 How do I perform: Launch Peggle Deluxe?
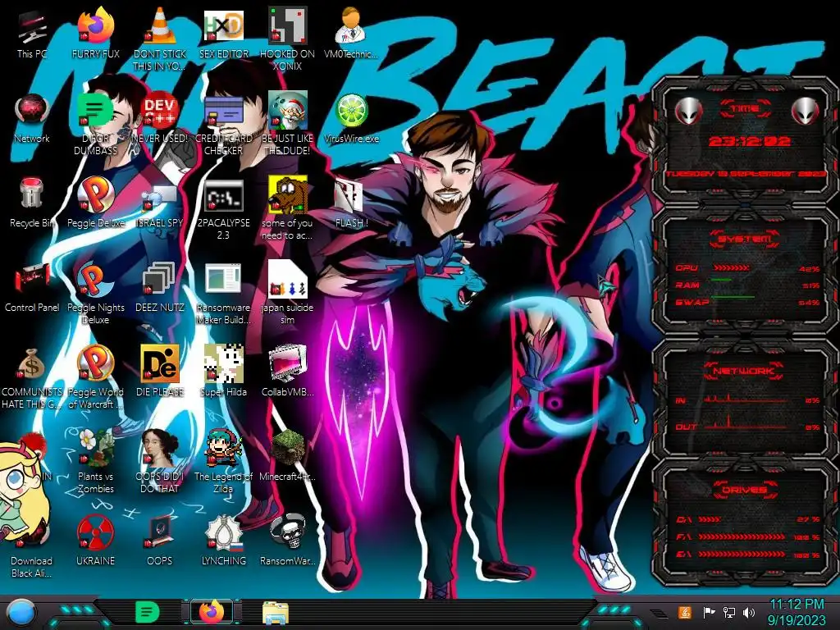point(96,194)
